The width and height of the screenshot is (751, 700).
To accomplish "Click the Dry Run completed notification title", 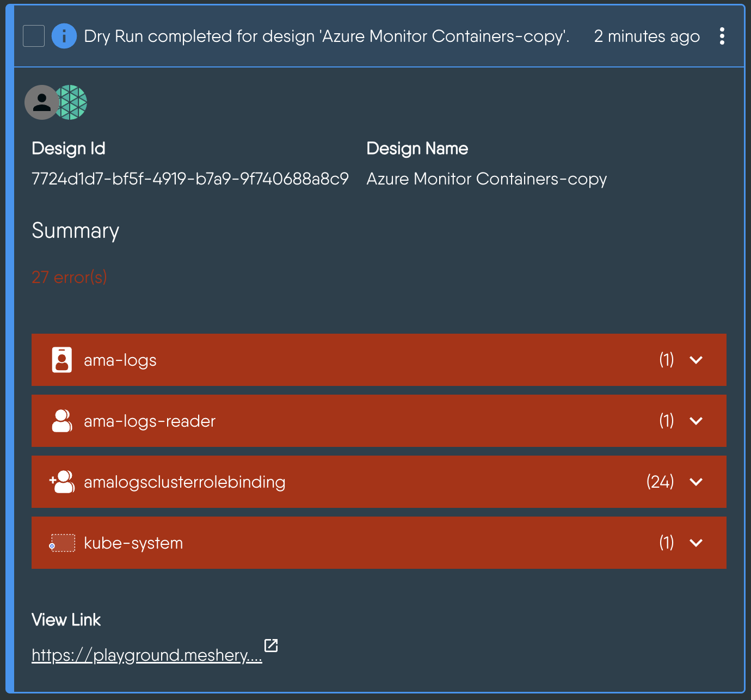I will coord(327,36).
